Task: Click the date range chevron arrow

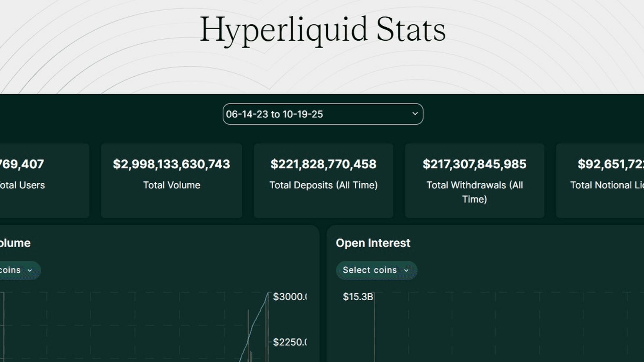Action: [x=415, y=114]
